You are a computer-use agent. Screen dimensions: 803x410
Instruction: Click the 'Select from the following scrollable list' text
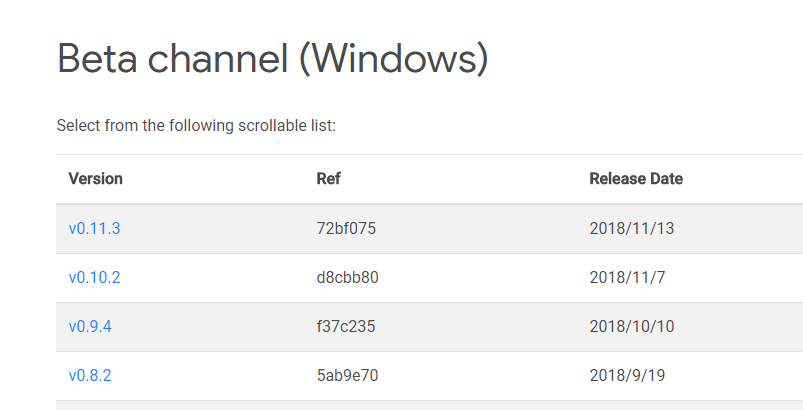point(196,125)
